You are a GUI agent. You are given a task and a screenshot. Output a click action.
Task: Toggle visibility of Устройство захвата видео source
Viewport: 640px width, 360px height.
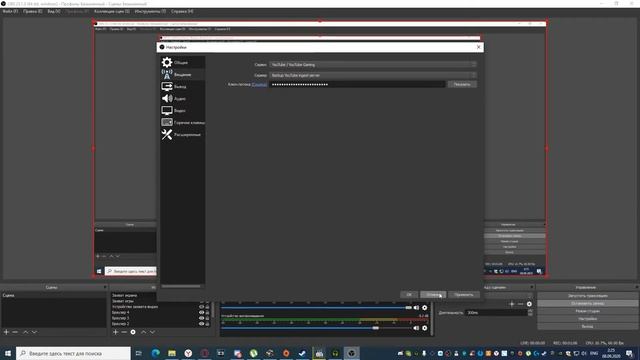pos(201,307)
